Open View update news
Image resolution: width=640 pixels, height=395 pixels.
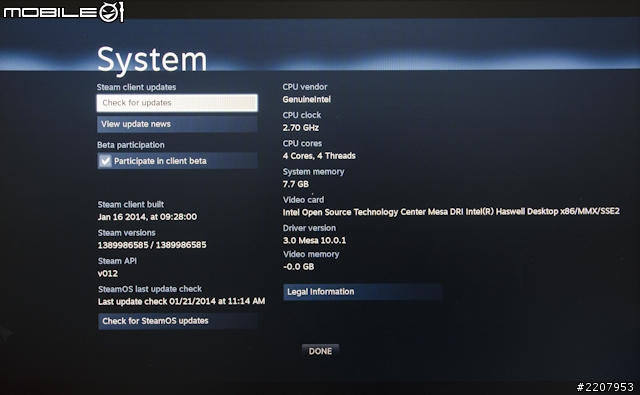coord(177,124)
